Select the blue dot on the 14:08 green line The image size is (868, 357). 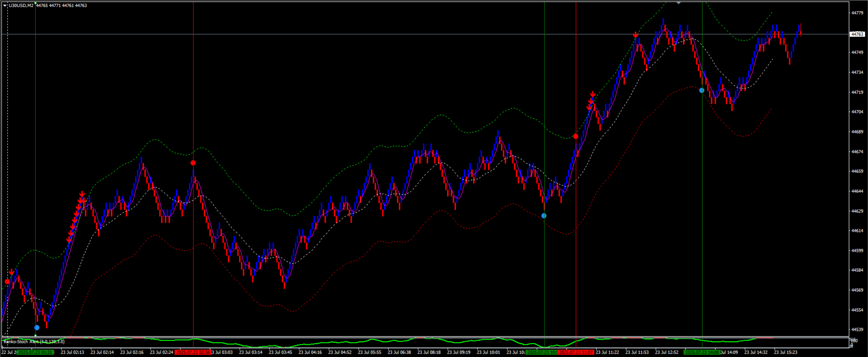click(x=702, y=90)
